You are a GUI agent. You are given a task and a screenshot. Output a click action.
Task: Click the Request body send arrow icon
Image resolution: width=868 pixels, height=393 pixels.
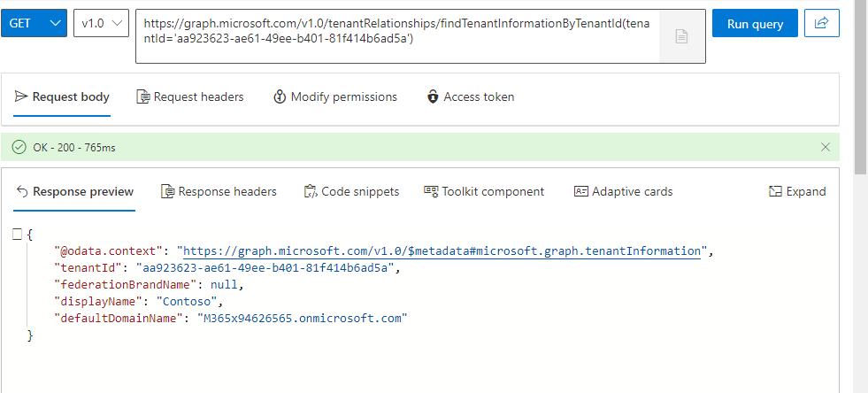click(21, 96)
